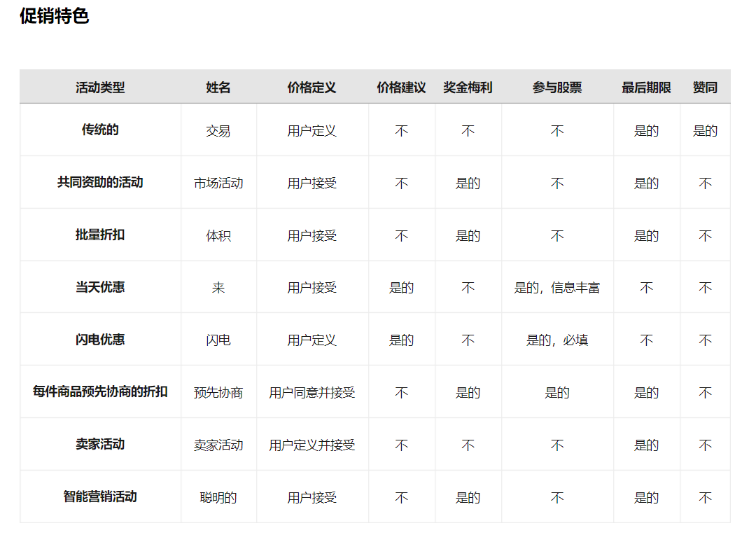Select the 闪电优惠 row label
Image resolution: width=756 pixels, height=535 pixels.
pos(100,340)
